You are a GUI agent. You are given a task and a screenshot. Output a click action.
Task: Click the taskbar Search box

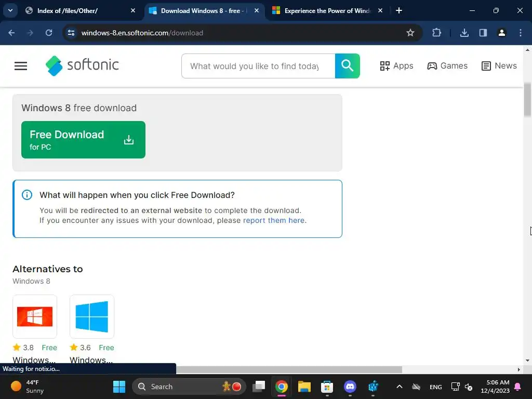[x=189, y=387]
